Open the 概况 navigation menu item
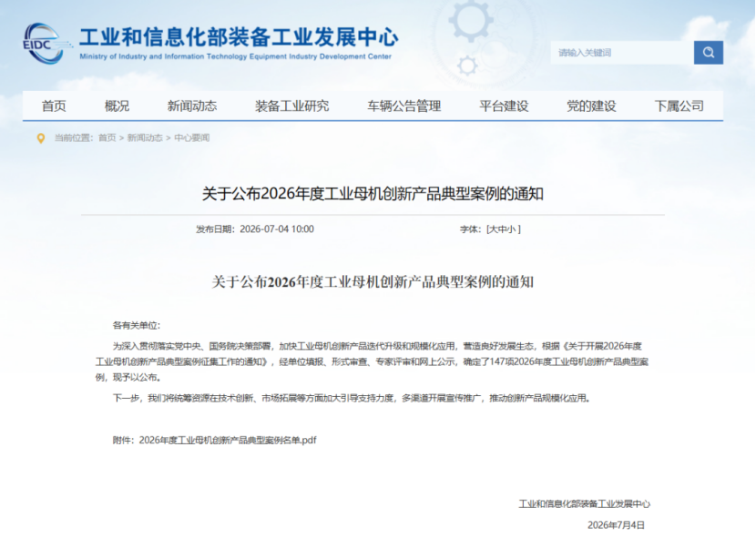This screenshot has width=756, height=559. coord(117,106)
